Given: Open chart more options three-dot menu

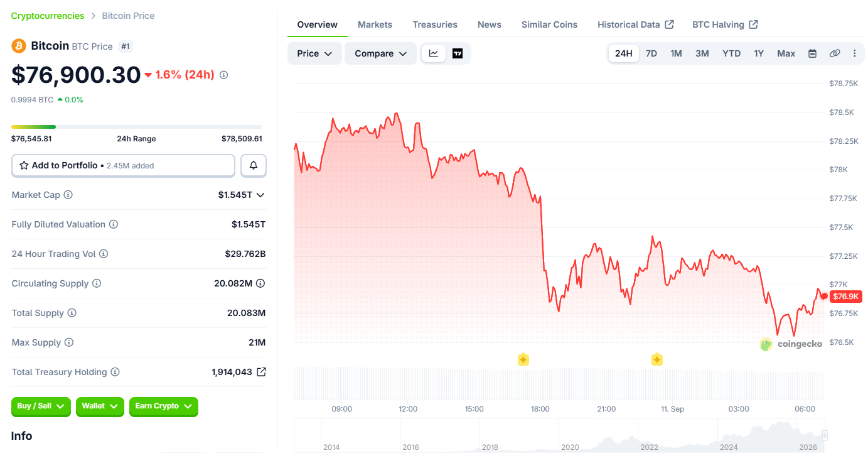Looking at the screenshot, I should point(855,53).
